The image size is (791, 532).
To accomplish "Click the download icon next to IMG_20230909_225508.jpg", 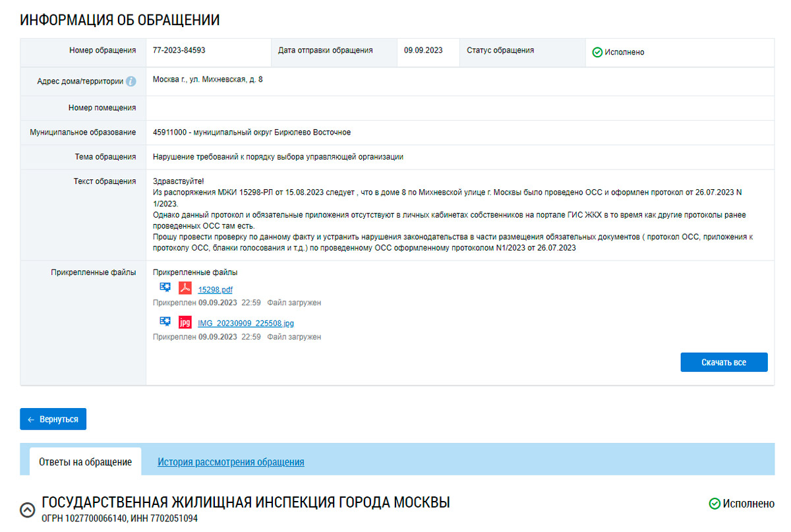I will [165, 322].
